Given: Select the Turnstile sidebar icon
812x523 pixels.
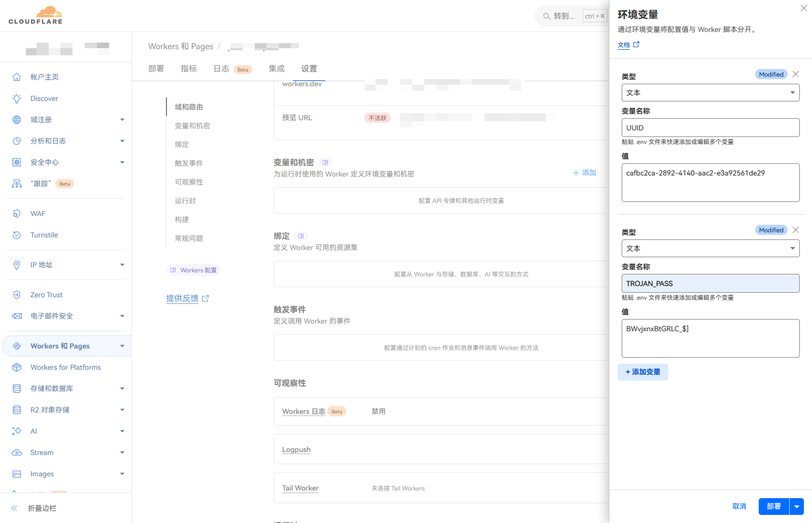Looking at the screenshot, I should point(17,234).
